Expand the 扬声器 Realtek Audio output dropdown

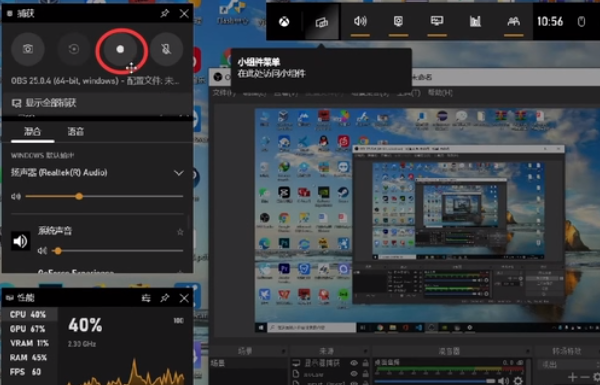tap(178, 173)
